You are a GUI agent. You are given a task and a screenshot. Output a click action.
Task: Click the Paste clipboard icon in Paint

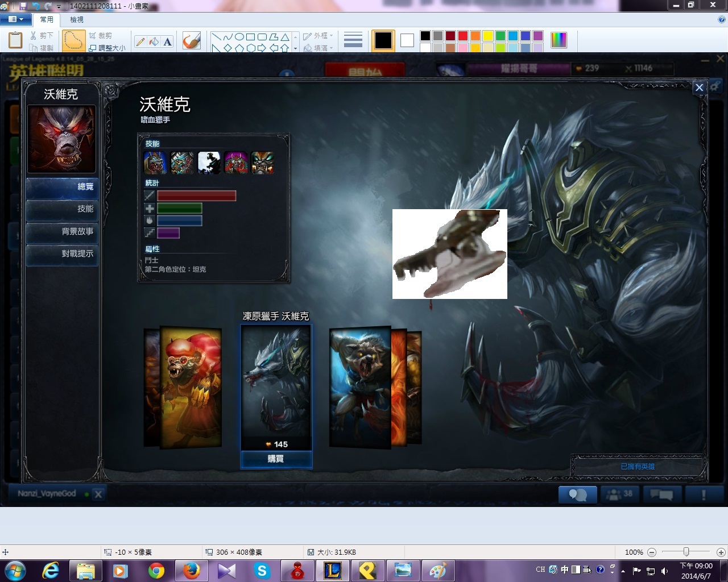(x=15, y=41)
